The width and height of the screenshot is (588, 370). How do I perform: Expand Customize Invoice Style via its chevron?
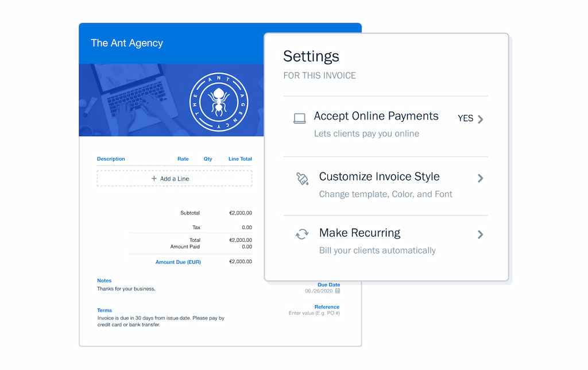[481, 178]
